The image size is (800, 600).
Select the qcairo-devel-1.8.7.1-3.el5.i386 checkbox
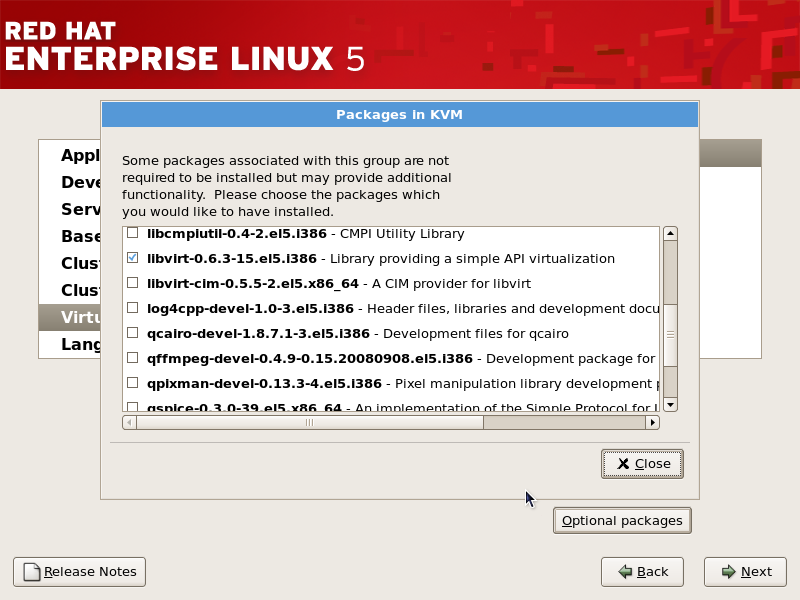coord(133,333)
